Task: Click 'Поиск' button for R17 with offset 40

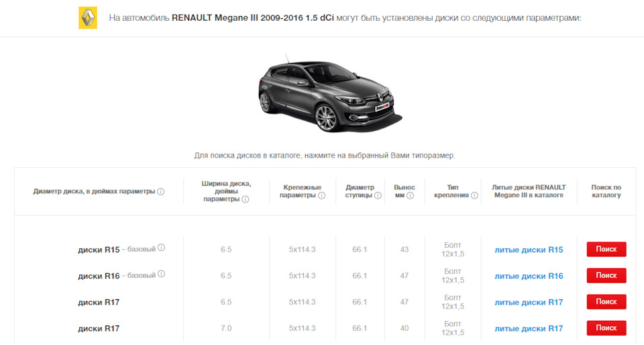Action: click(x=606, y=328)
